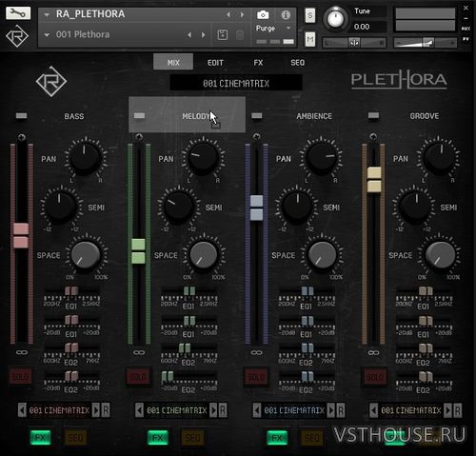
Task: Randomize the BASS sound with R button
Action: pyautogui.click(x=106, y=410)
